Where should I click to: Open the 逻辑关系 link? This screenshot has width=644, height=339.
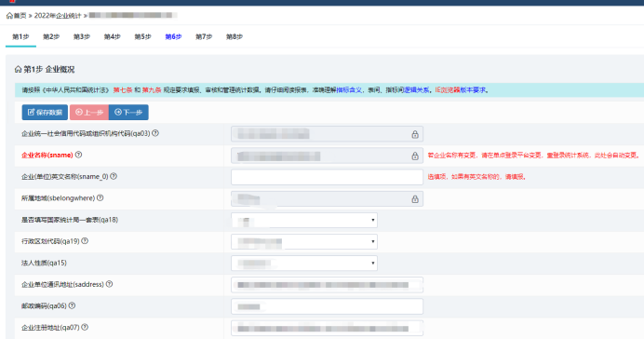coord(417,90)
